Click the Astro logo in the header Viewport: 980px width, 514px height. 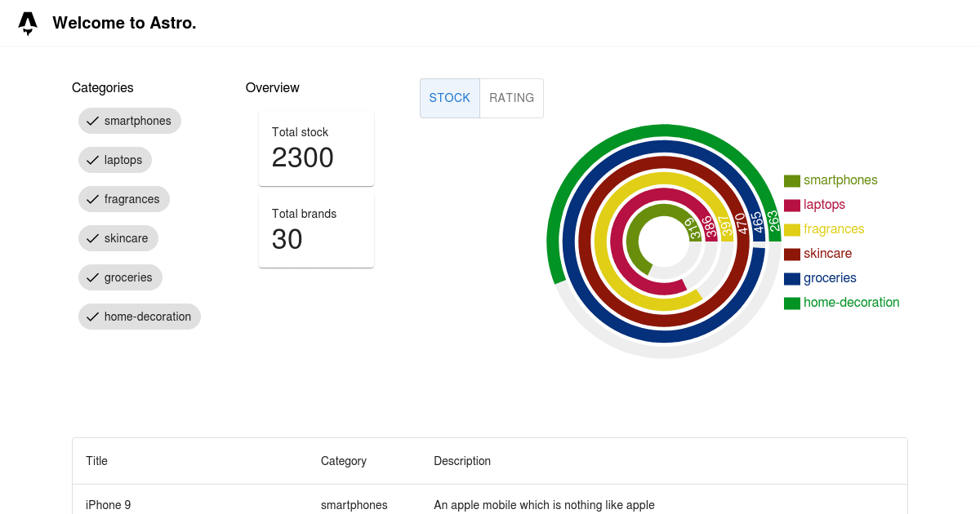28,22
